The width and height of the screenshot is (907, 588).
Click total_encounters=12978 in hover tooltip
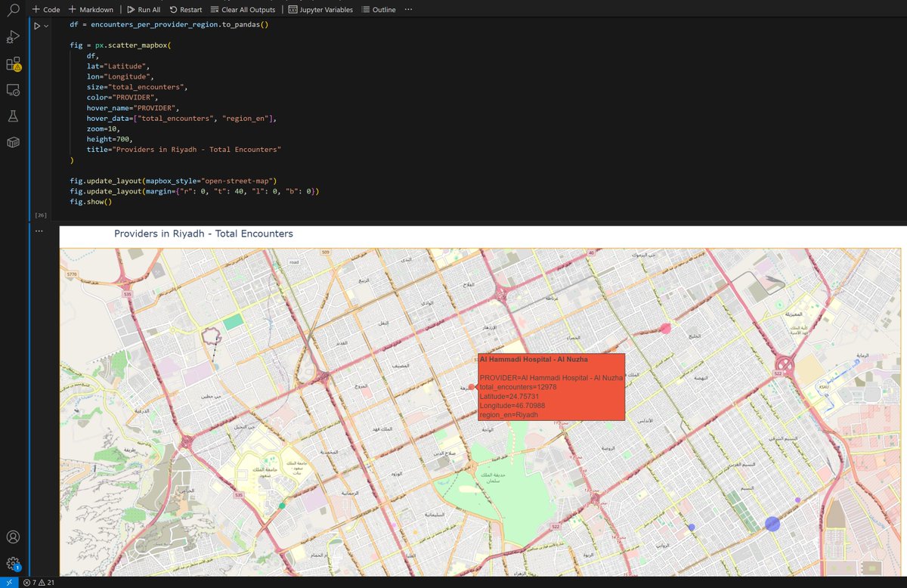point(518,387)
